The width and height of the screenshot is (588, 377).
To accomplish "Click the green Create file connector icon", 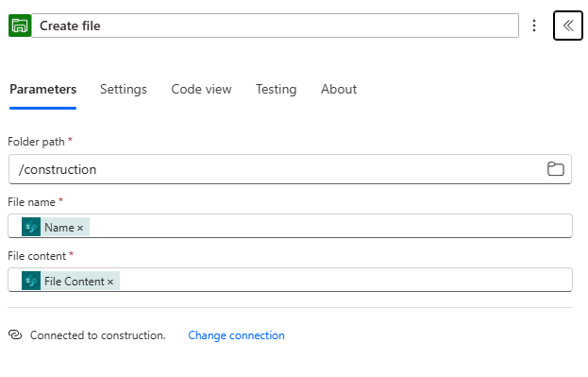I will point(20,26).
